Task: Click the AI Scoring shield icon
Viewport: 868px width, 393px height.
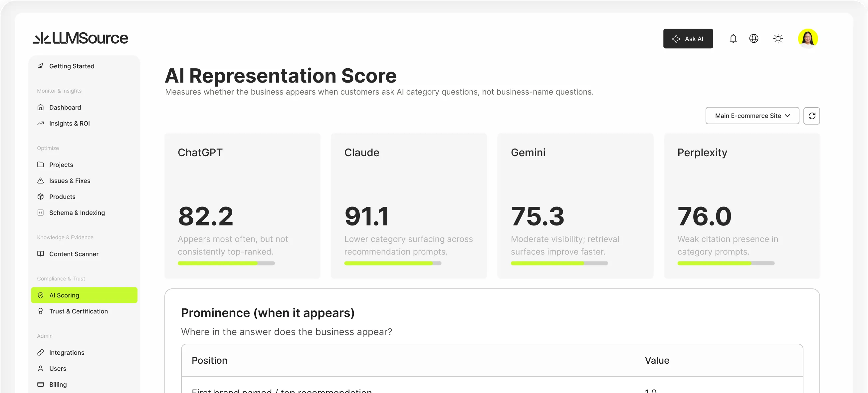Action: pyautogui.click(x=40, y=295)
